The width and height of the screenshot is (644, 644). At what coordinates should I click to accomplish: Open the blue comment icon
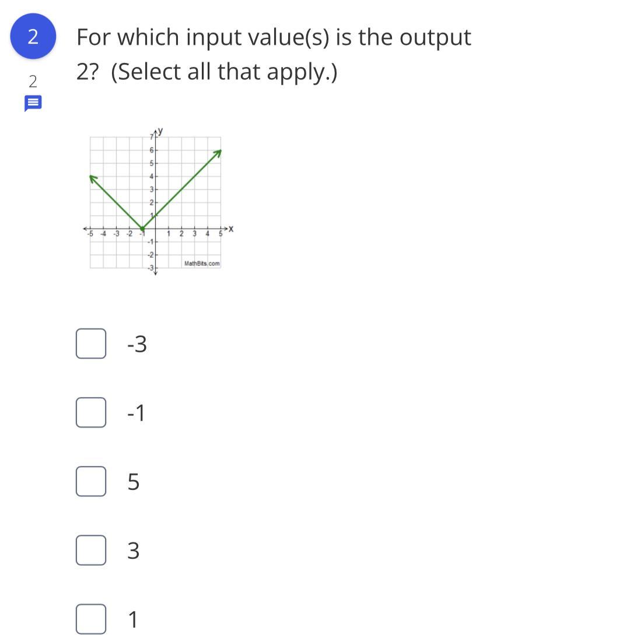click(x=33, y=103)
